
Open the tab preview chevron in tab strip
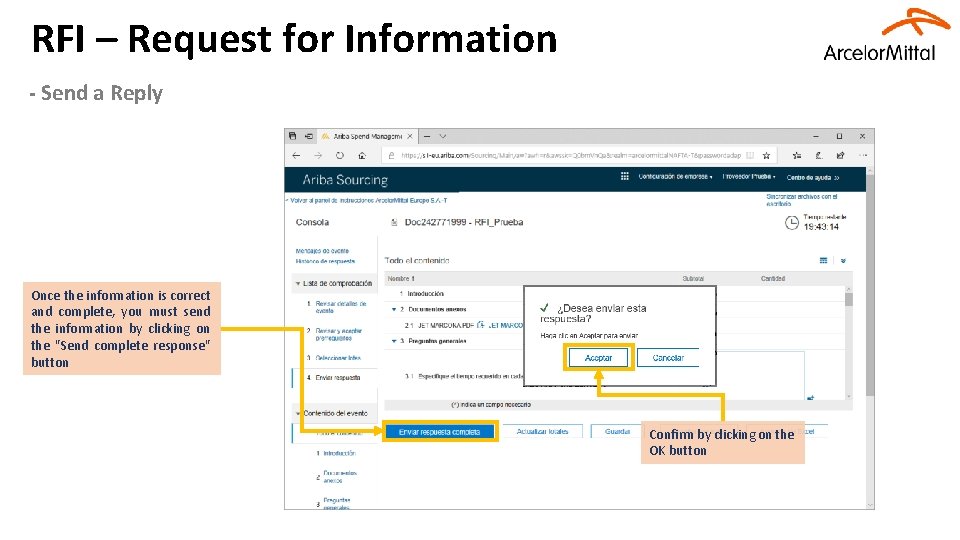443,136
